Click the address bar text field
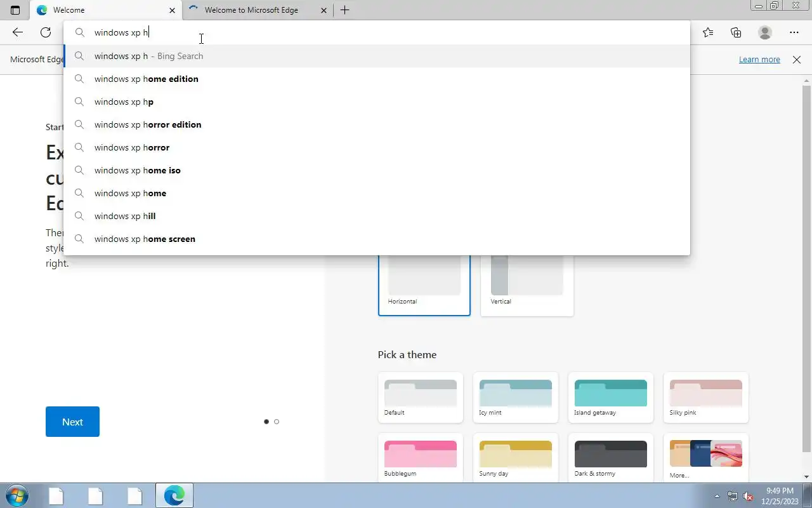 tap(377, 32)
